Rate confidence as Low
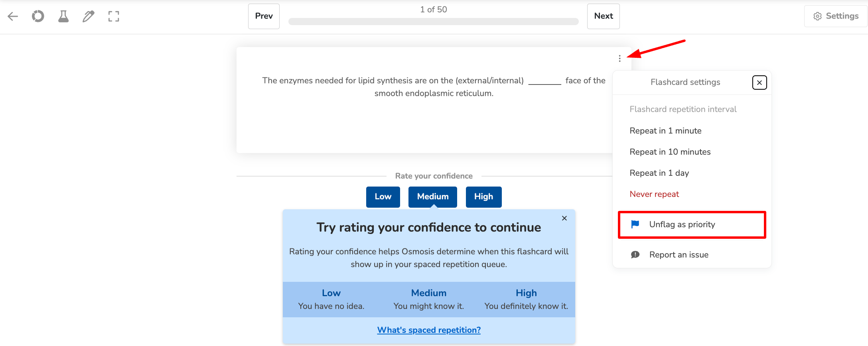868x346 pixels. tap(383, 197)
